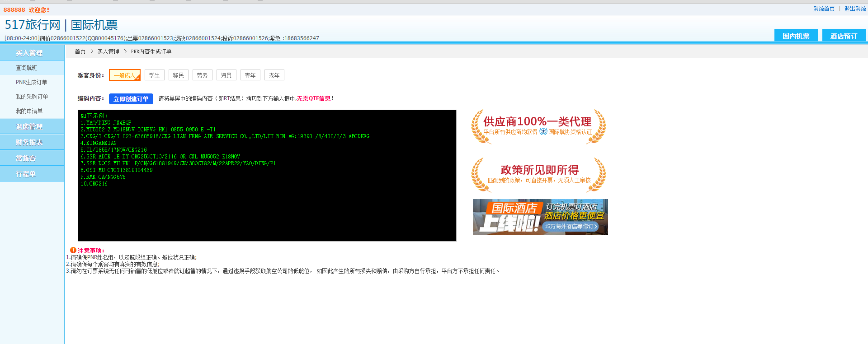Open the 国际酒店上线啦 banner
Image resolution: width=868 pixels, height=344 pixels.
(x=540, y=217)
